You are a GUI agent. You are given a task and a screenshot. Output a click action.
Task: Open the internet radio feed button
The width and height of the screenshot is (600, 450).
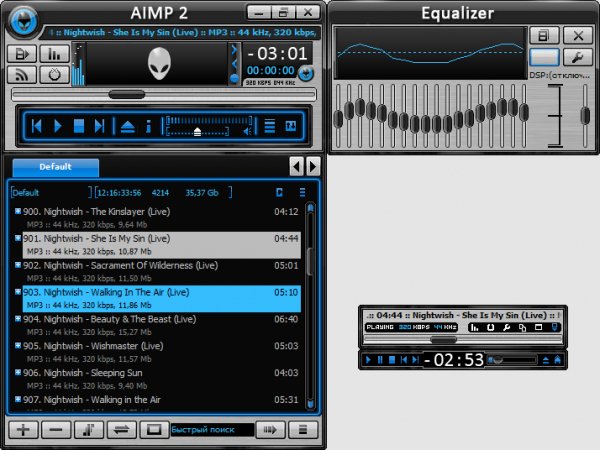click(x=22, y=74)
